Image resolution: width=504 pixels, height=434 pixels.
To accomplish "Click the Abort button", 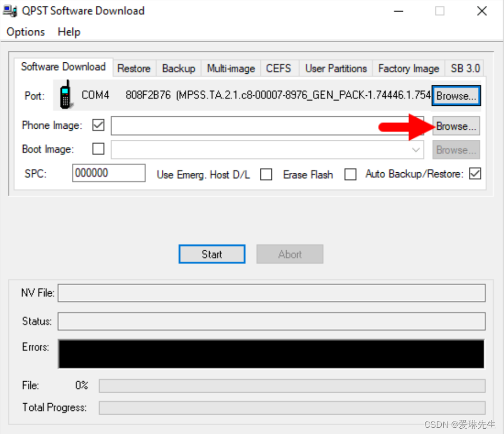I will pyautogui.click(x=290, y=254).
